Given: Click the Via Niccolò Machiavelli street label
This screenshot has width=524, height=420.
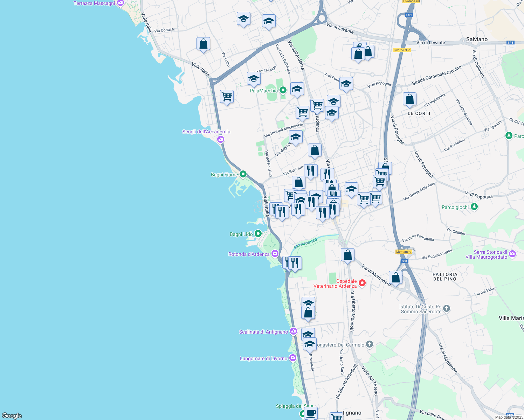Looking at the screenshot, I should [x=284, y=130].
